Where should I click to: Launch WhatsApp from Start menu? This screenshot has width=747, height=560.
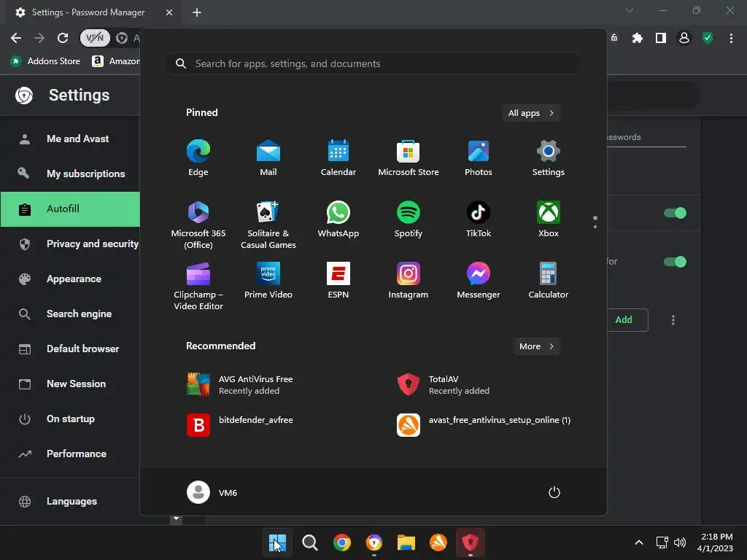click(x=338, y=219)
